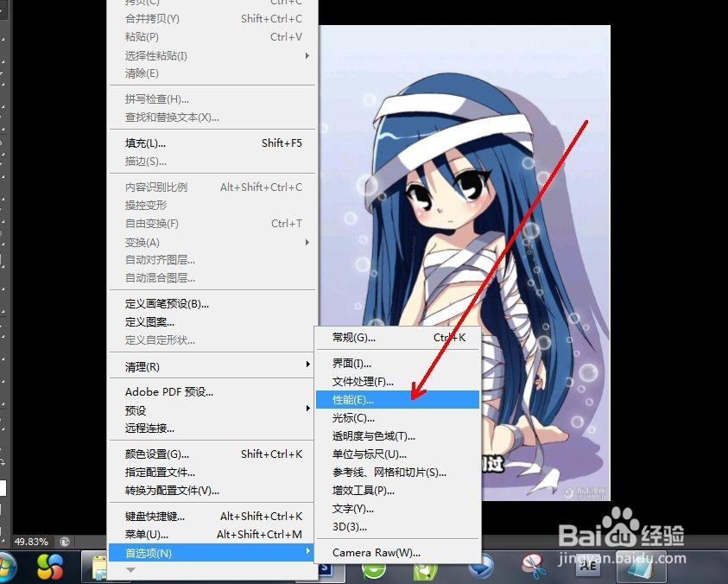Choose 远程连接... remote connections
Screen dimensions: 728x584
pyautogui.click(x=212, y=428)
